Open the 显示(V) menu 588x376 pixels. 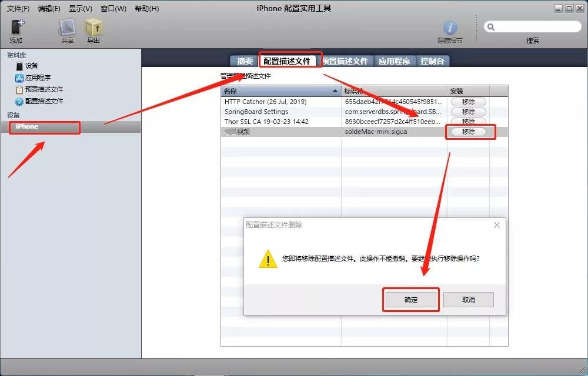[x=80, y=9]
